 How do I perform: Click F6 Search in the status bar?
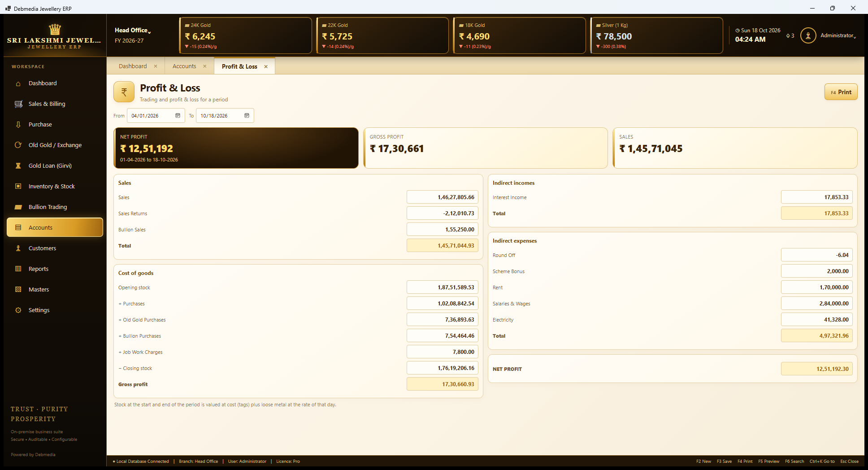tap(794, 461)
